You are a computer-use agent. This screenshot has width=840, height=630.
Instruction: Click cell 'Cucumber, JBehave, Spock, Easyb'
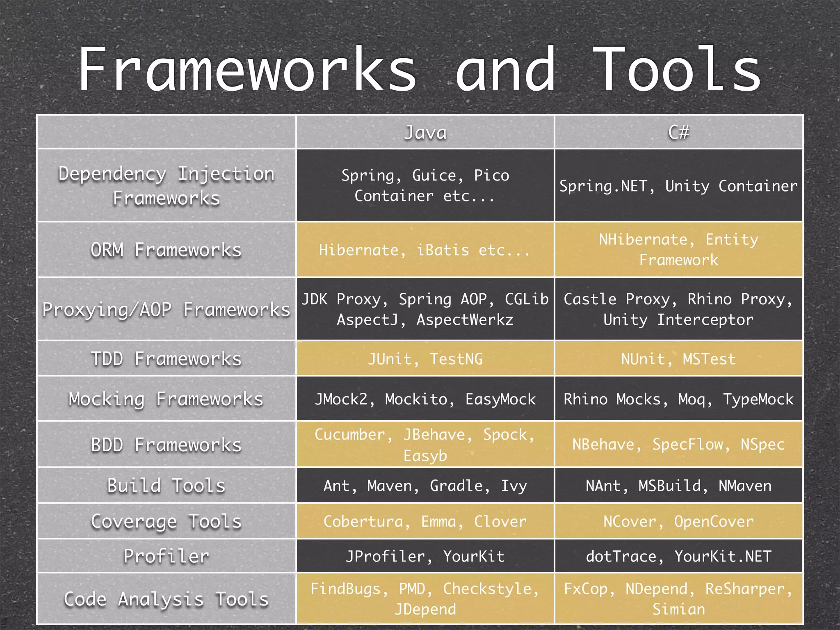tap(425, 445)
